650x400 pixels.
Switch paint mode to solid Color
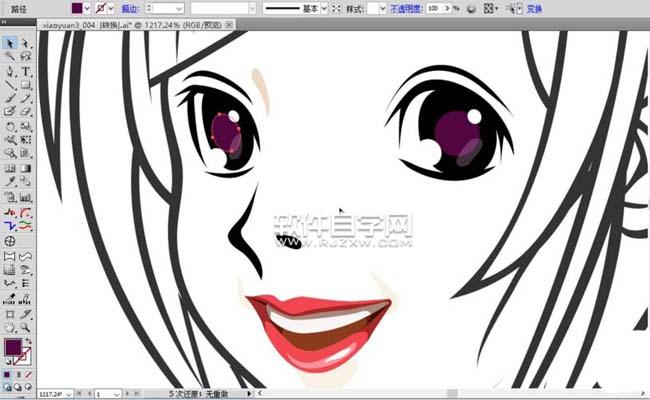coord(7,375)
